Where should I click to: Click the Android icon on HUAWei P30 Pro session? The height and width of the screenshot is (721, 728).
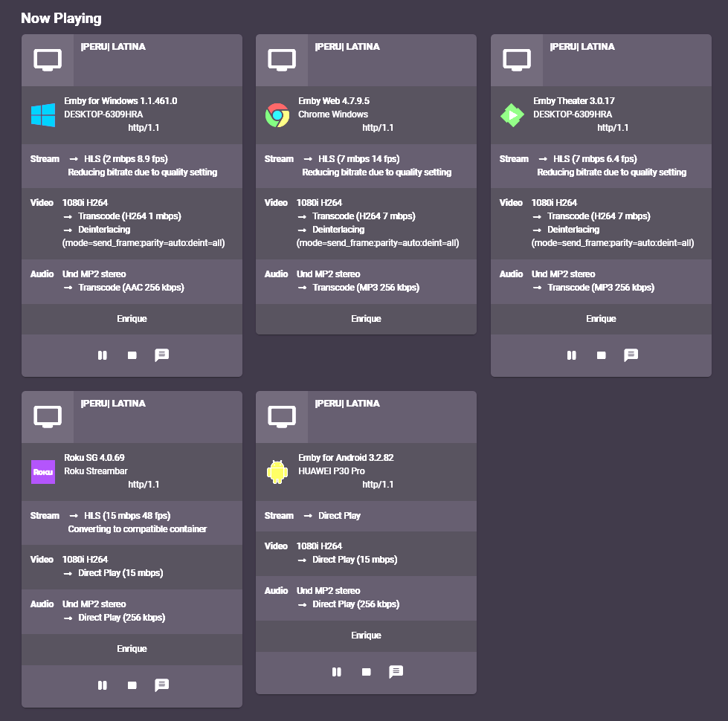tap(277, 471)
